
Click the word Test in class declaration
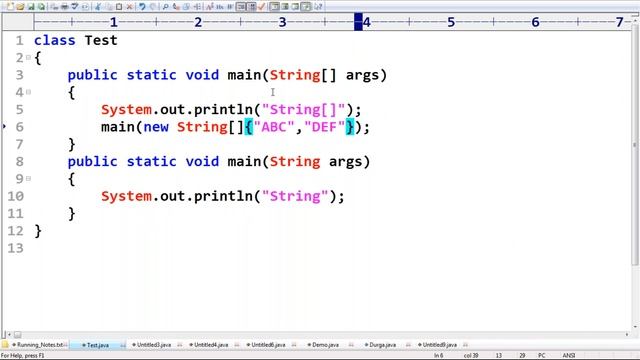point(101,40)
